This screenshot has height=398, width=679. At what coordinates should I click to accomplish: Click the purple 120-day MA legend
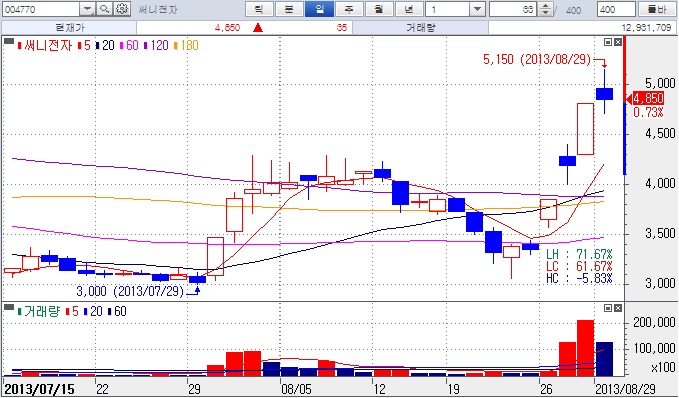tap(156, 45)
